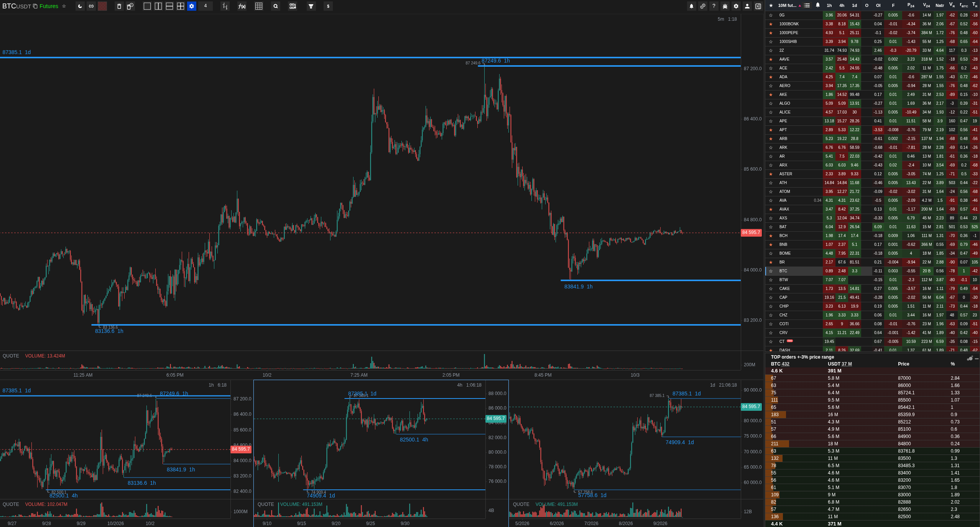Collapse the right side panel
Image resolution: width=980 pixels, height=527 pixels.
pyautogui.click(x=758, y=6)
